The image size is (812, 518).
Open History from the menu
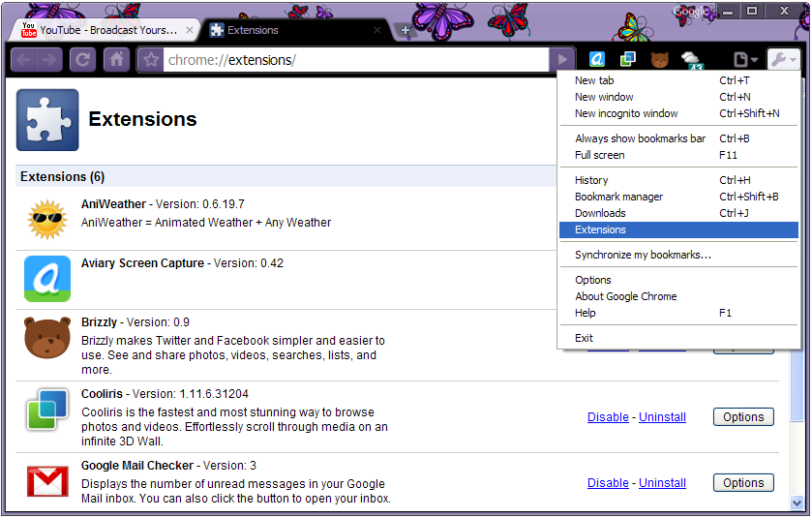pos(678,180)
